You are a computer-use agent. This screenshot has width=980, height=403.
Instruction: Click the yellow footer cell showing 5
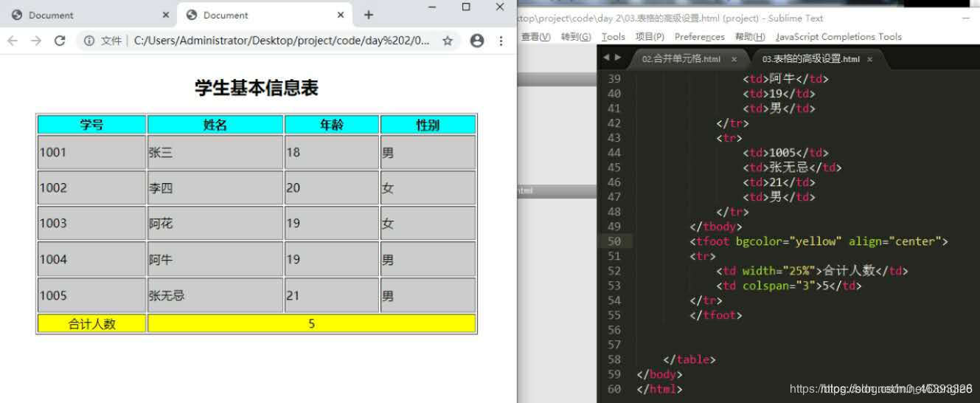tap(312, 323)
